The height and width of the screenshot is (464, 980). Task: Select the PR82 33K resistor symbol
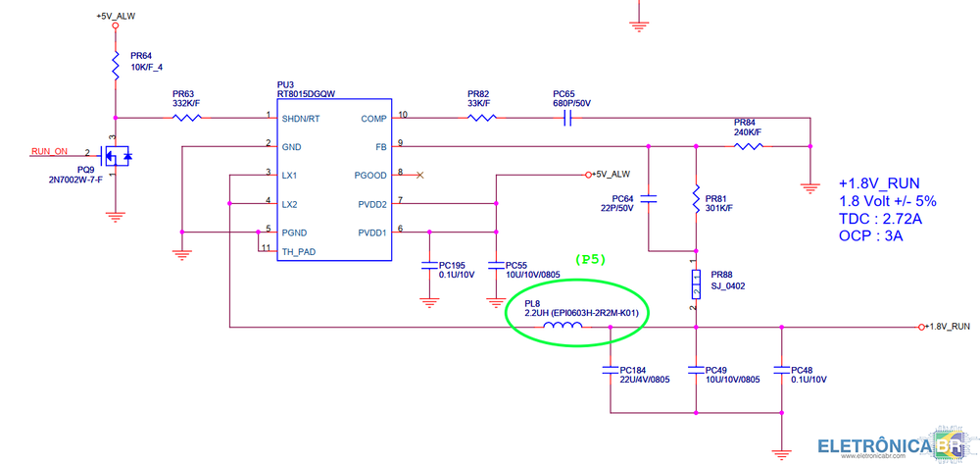click(480, 118)
